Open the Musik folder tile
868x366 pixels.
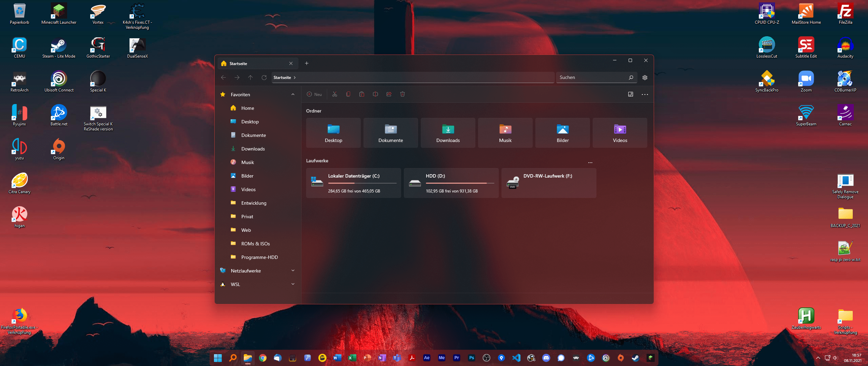(505, 133)
